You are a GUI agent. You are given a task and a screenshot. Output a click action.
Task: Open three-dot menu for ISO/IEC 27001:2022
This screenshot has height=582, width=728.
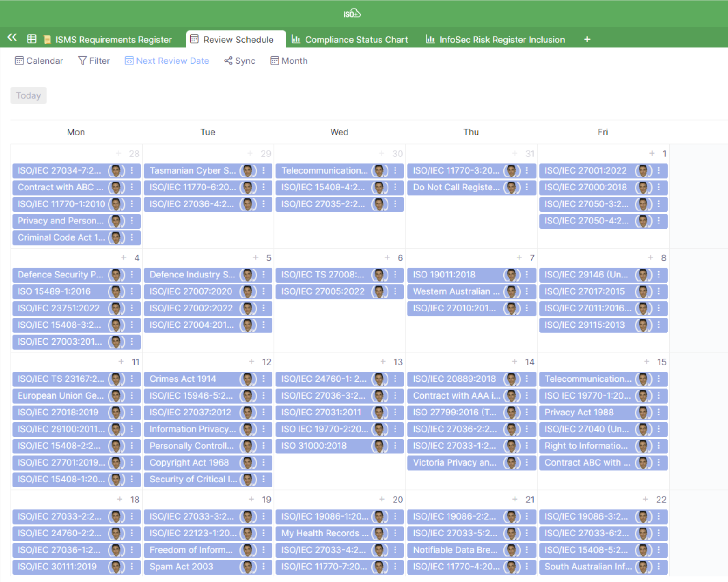point(659,171)
